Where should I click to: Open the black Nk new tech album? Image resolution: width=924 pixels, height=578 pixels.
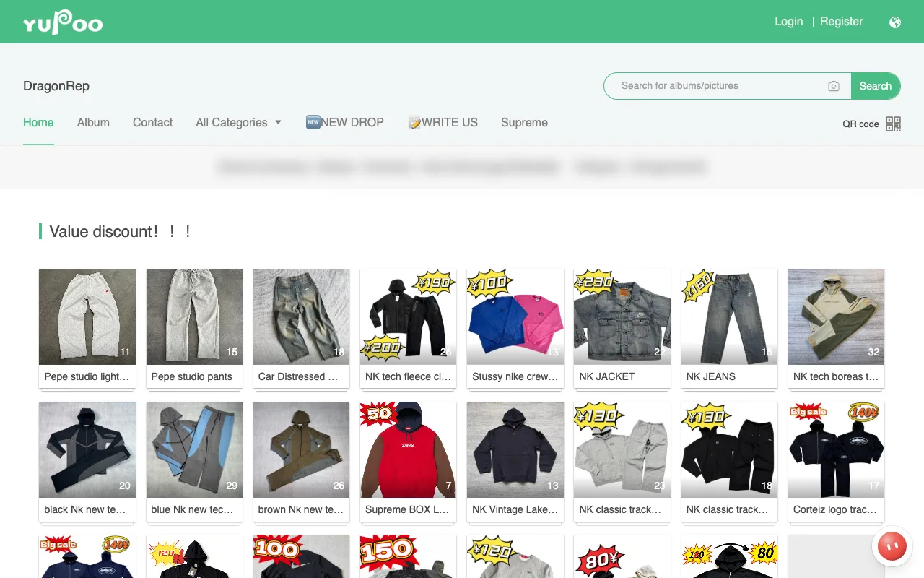[x=87, y=449]
